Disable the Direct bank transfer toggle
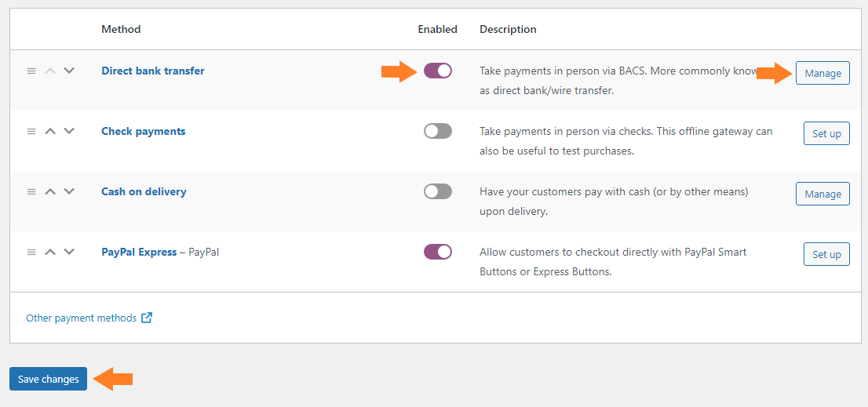868x407 pixels. [x=438, y=71]
